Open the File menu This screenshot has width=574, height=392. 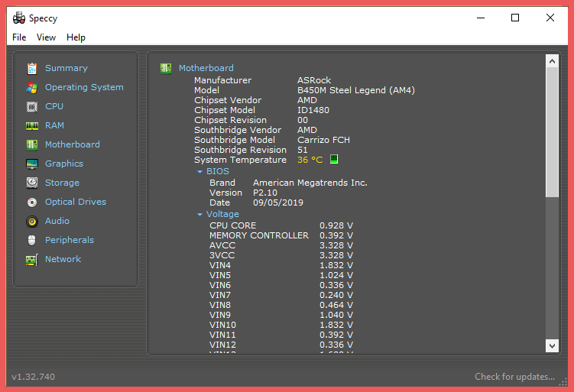[19, 37]
